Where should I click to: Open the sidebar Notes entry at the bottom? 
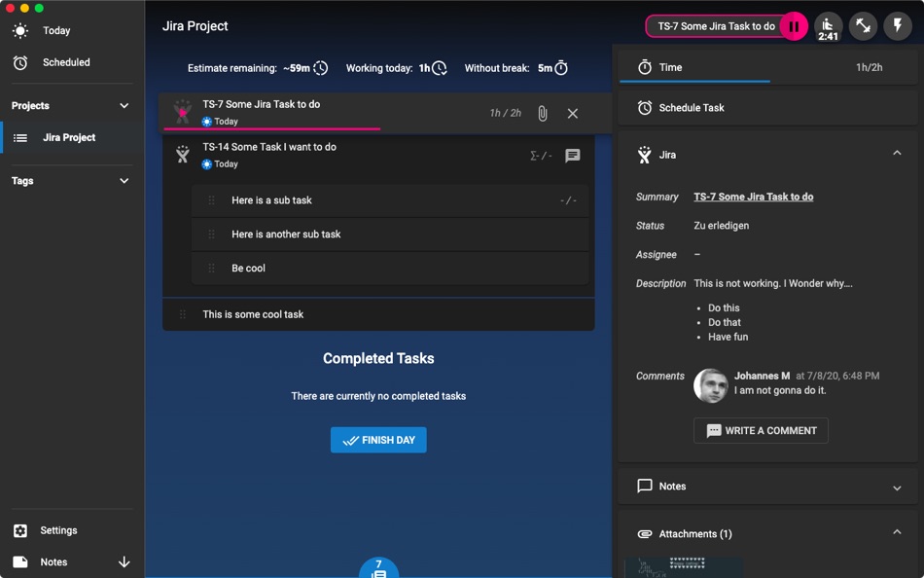coord(53,562)
